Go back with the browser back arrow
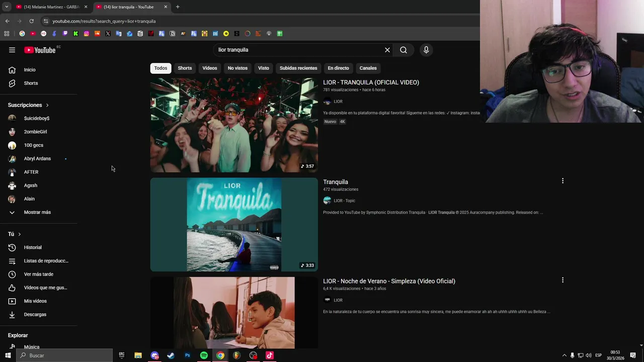 7,21
